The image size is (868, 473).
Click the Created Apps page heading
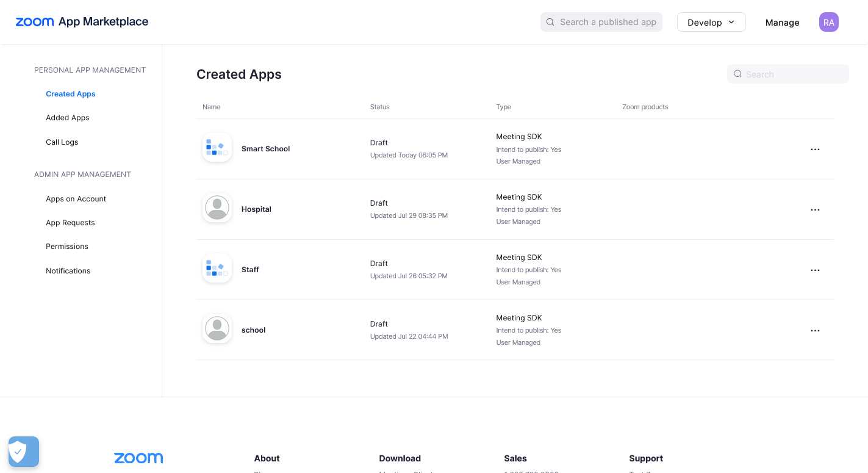(239, 74)
